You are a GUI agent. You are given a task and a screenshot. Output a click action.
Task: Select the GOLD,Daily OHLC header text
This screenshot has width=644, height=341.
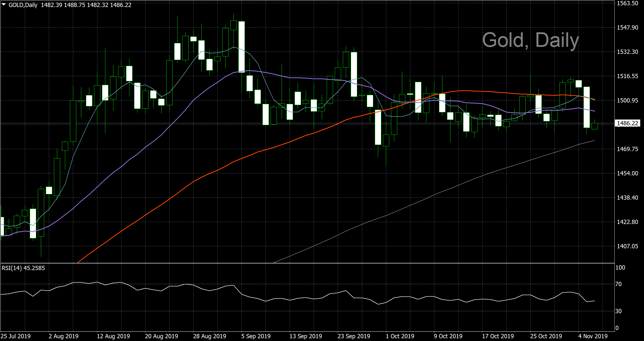pyautogui.click(x=70, y=5)
